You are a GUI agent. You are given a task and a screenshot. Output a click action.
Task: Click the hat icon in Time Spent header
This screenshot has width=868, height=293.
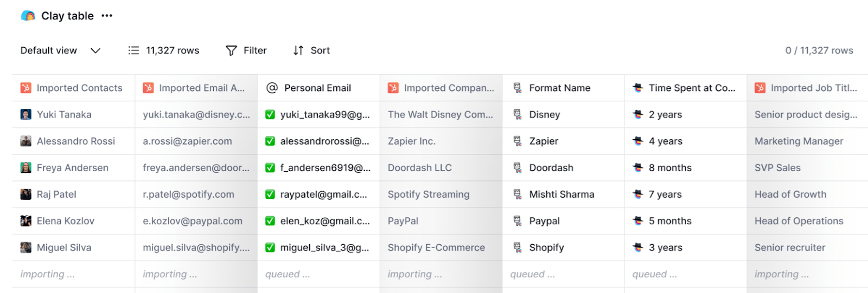638,88
